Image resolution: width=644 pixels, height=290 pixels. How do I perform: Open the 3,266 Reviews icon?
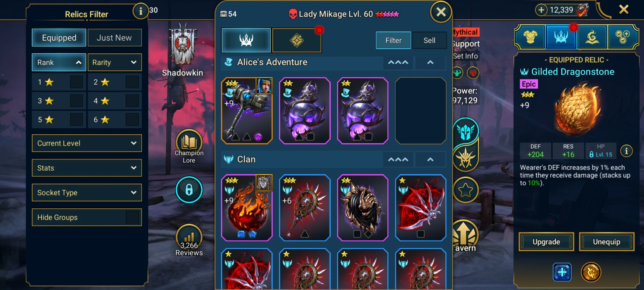pyautogui.click(x=189, y=237)
